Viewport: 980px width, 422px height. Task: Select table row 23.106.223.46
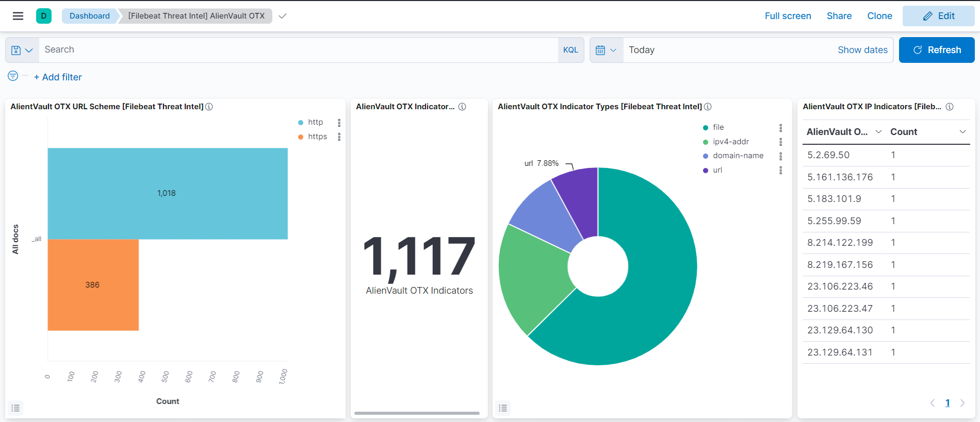(886, 286)
